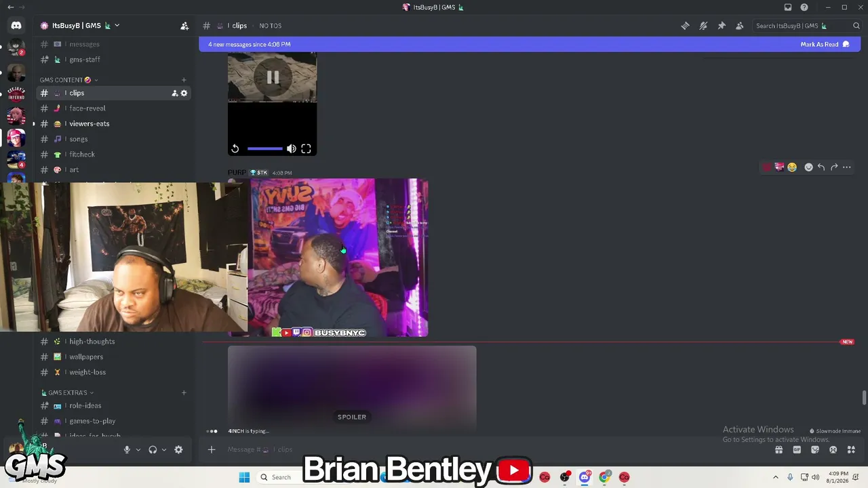Restart the video clip
Viewport: 868px width, 488px height.
coord(235,148)
